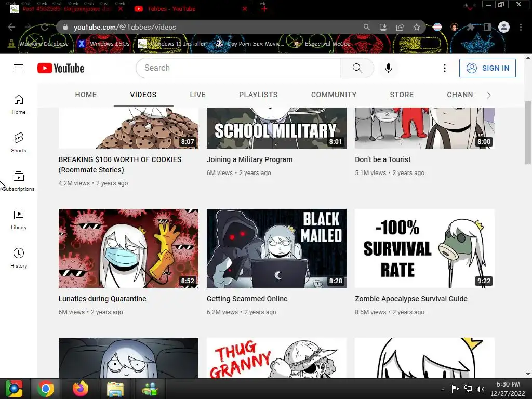
Task: Open Shorts in sidebar
Action: click(x=19, y=142)
